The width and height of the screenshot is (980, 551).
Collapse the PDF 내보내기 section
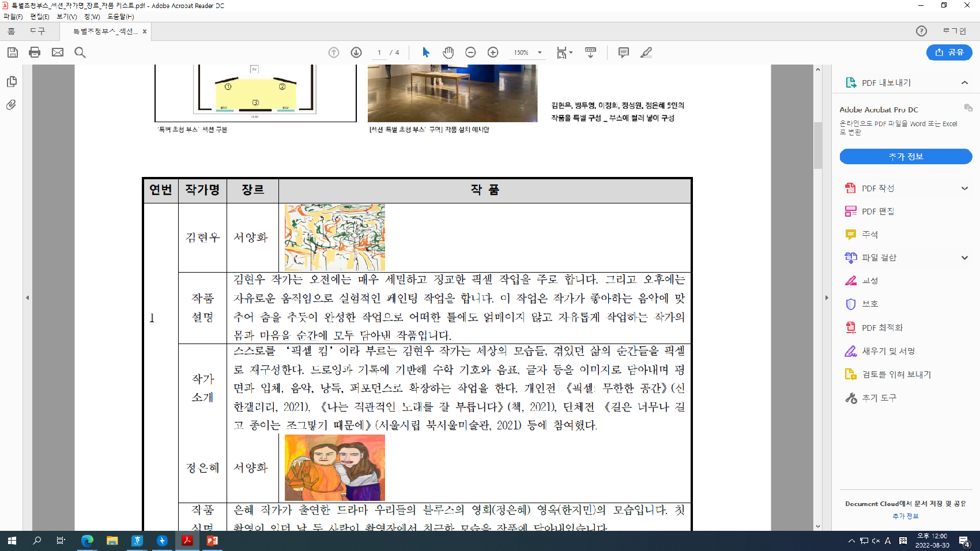964,83
